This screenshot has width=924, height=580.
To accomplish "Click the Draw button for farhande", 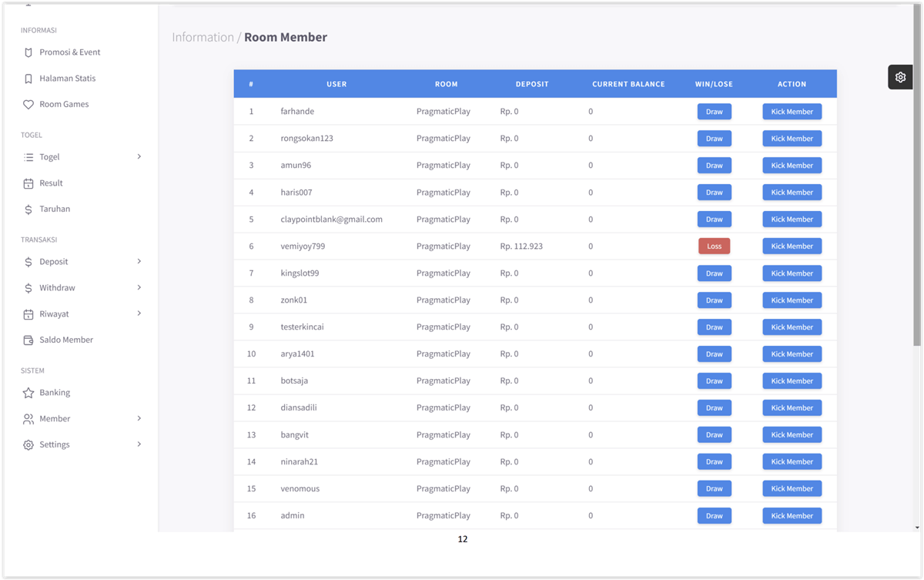I will click(714, 111).
